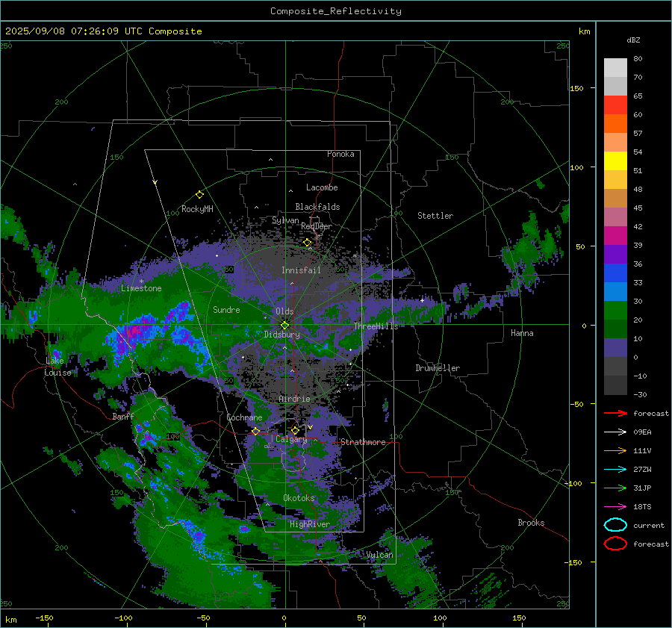
Task: Click the white 09EA arrow in legend
Action: point(615,432)
